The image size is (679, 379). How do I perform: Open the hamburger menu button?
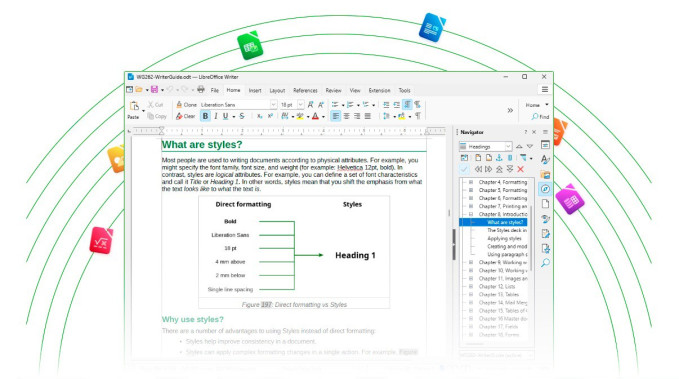(x=545, y=89)
